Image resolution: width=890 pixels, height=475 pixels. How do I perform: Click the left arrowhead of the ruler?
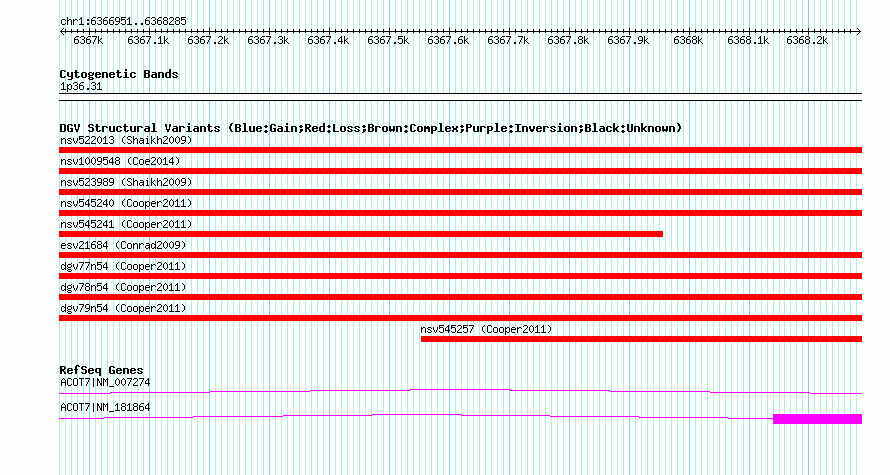[62, 31]
